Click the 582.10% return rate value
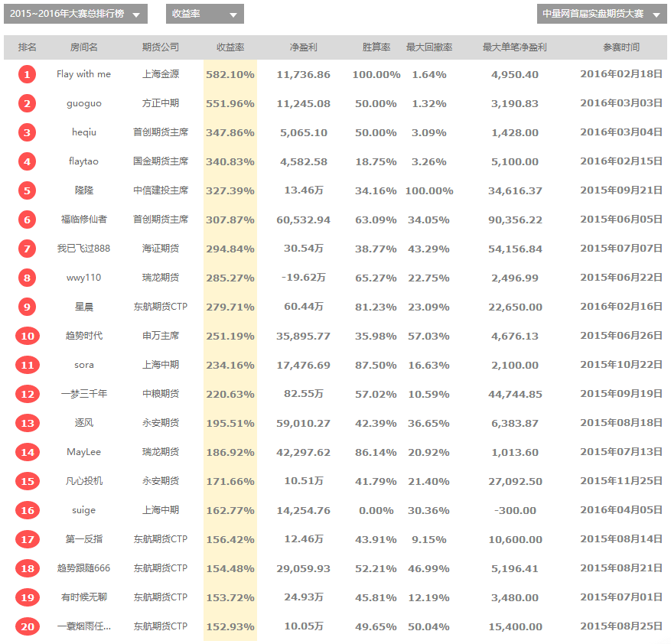This screenshot has height=644, width=671. pos(230,74)
